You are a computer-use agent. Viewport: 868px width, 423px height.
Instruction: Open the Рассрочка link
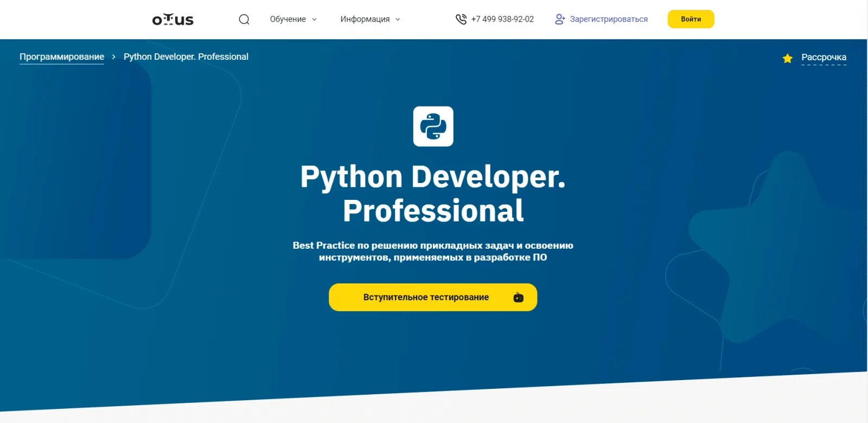point(824,57)
